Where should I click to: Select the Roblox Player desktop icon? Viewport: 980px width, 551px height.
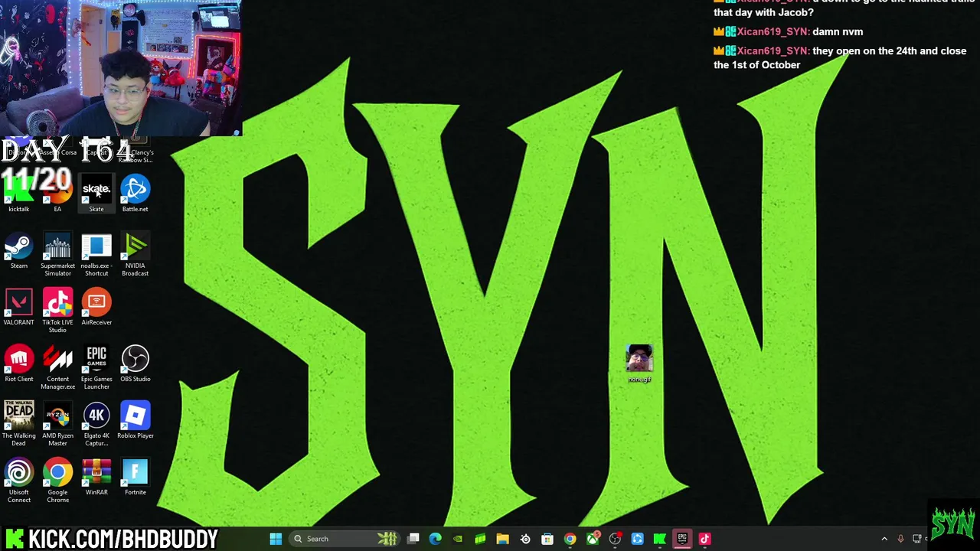click(136, 421)
